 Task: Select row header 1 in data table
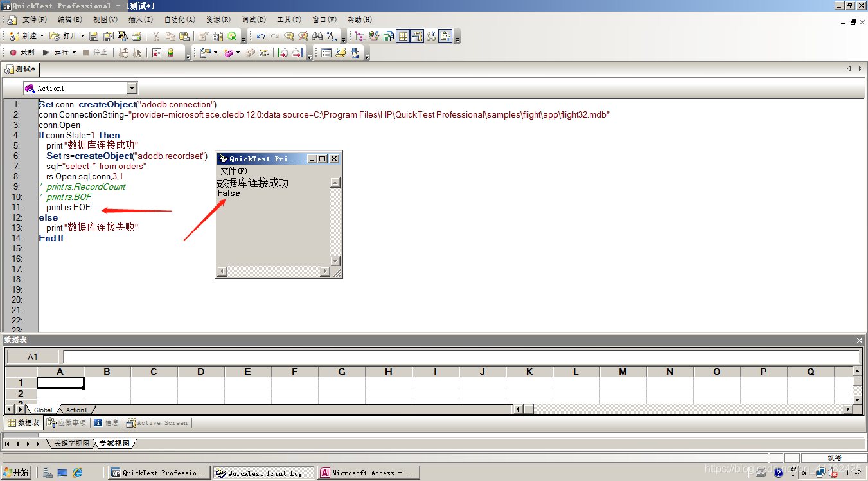pos(21,383)
